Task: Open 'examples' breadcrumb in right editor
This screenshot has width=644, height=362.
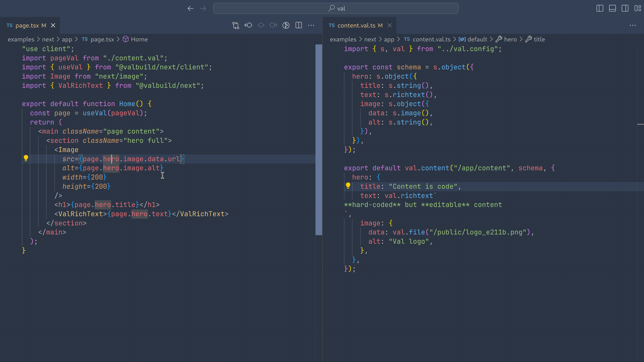Action: (343, 39)
